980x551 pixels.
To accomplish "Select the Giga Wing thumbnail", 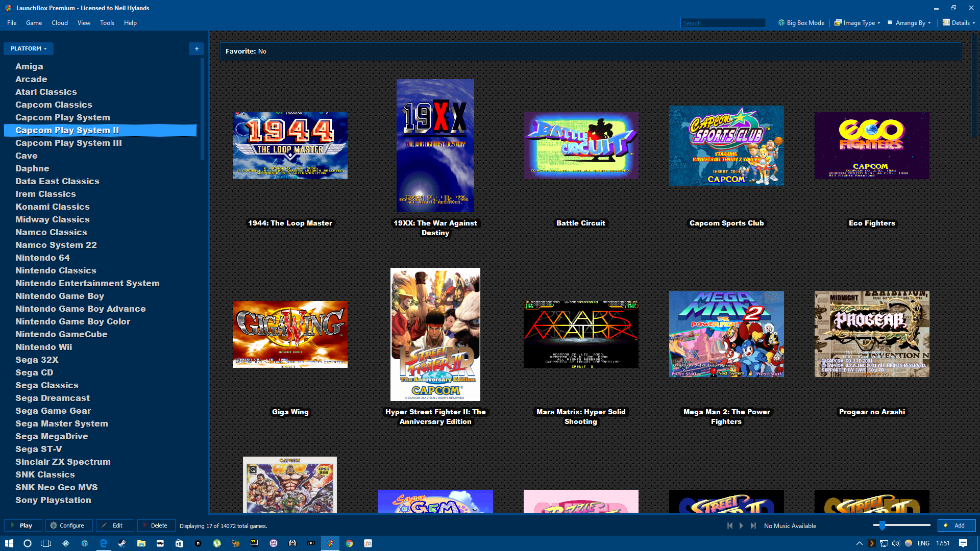I will click(290, 334).
